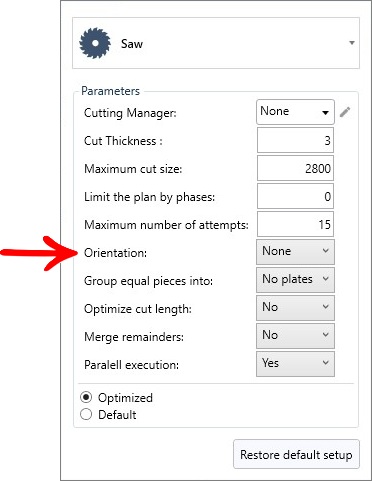Click the Orientation label text

pyautogui.click(x=115, y=253)
